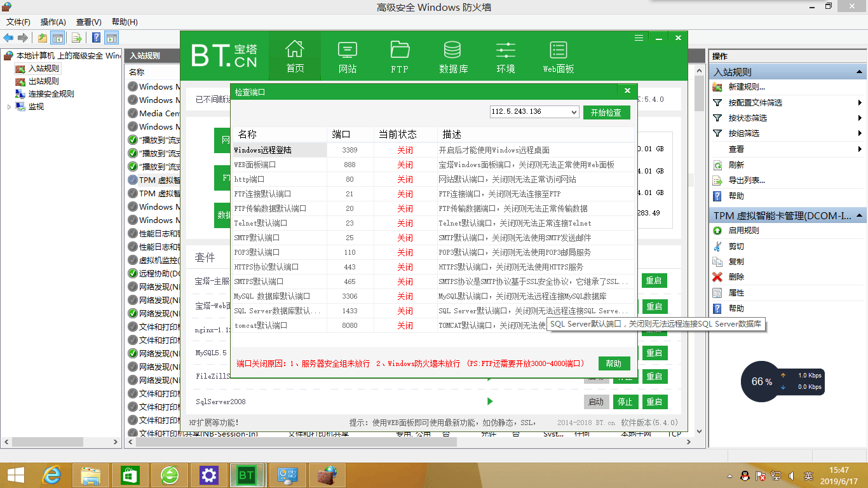Click the export list toolbar icon
This screenshot has width=868, height=488.
click(x=76, y=37)
